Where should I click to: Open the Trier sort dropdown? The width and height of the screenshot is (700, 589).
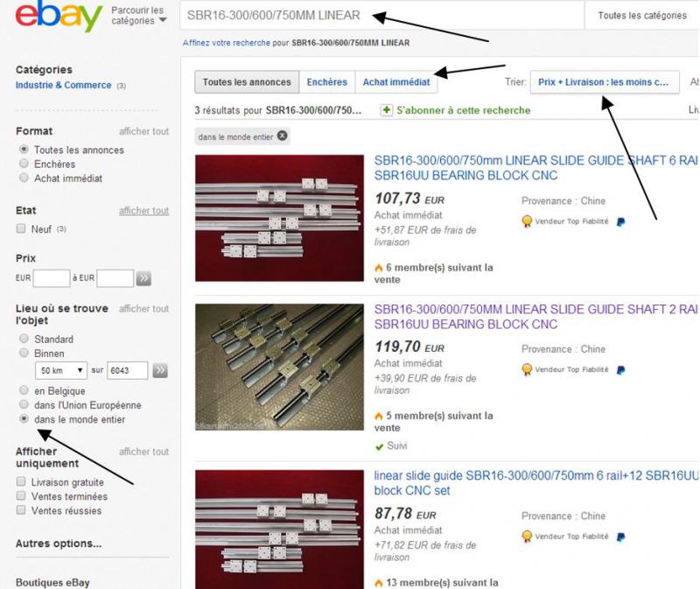(x=605, y=82)
